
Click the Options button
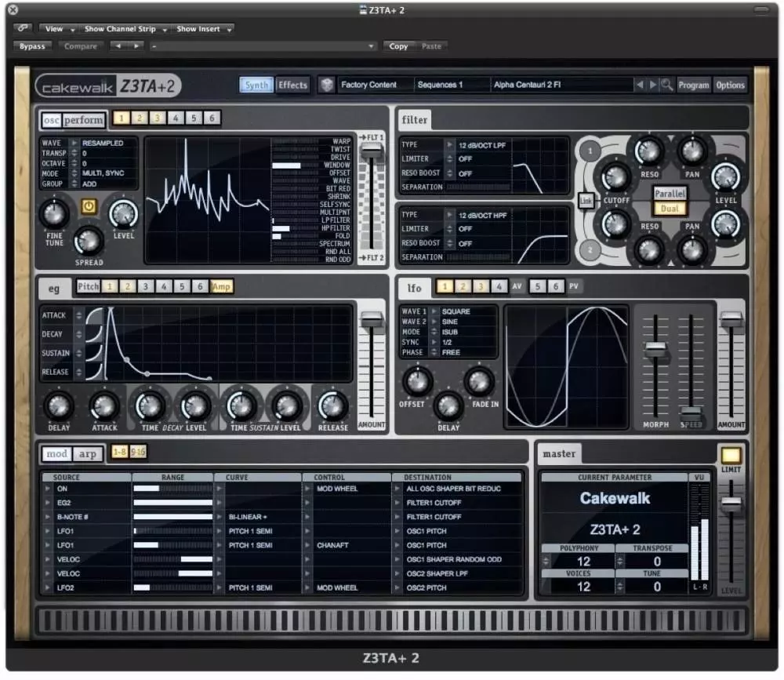(x=730, y=85)
